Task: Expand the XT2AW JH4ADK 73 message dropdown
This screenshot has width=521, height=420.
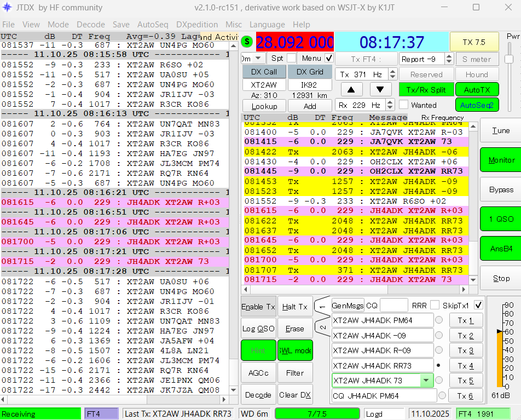Action: pyautogui.click(x=426, y=380)
